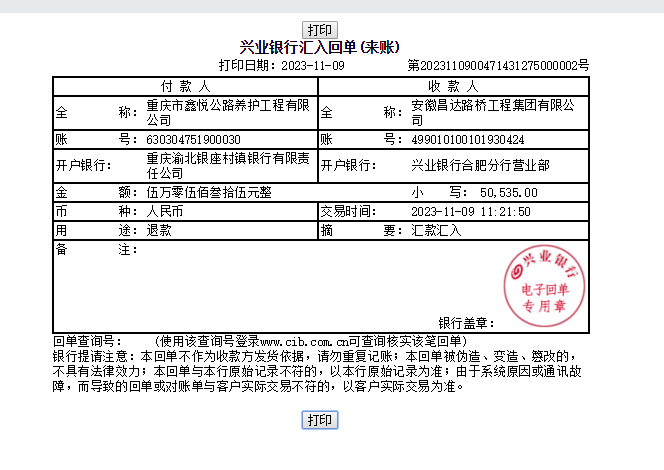Screen dimensions: 664x470
Task: Click payer account number 630304751900030
Action: [x=194, y=139]
